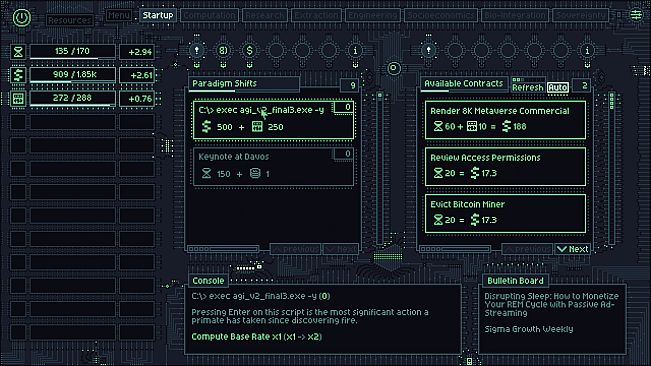The height and width of the screenshot is (366, 651).
Task: Click the hourglass time resource icon
Action: pyautogui.click(x=18, y=52)
